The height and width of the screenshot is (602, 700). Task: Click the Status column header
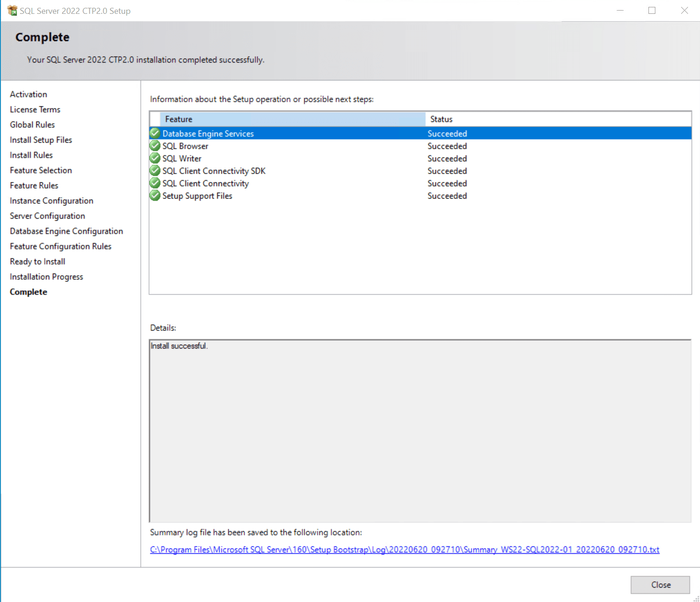(558, 119)
